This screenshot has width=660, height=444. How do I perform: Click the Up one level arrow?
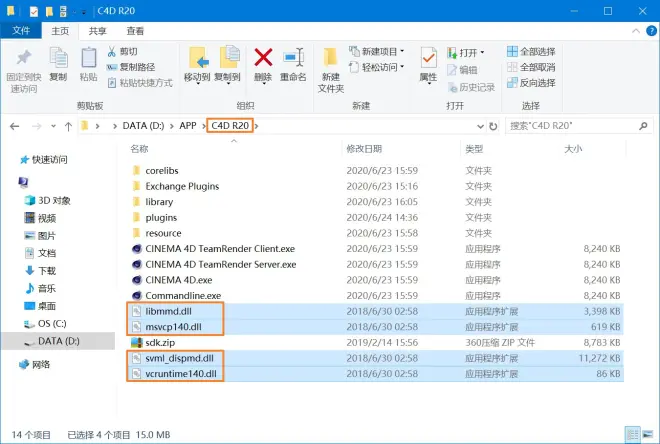click(x=68, y=126)
